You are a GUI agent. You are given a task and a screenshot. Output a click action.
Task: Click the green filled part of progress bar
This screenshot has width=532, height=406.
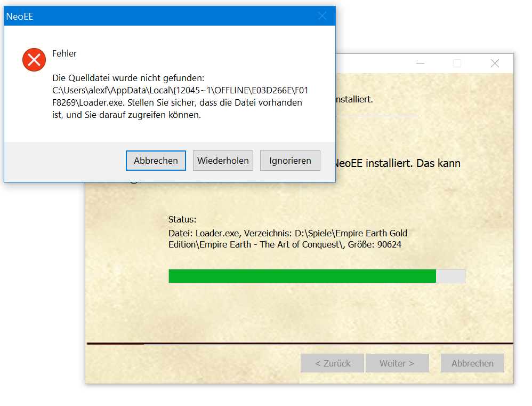click(x=302, y=276)
